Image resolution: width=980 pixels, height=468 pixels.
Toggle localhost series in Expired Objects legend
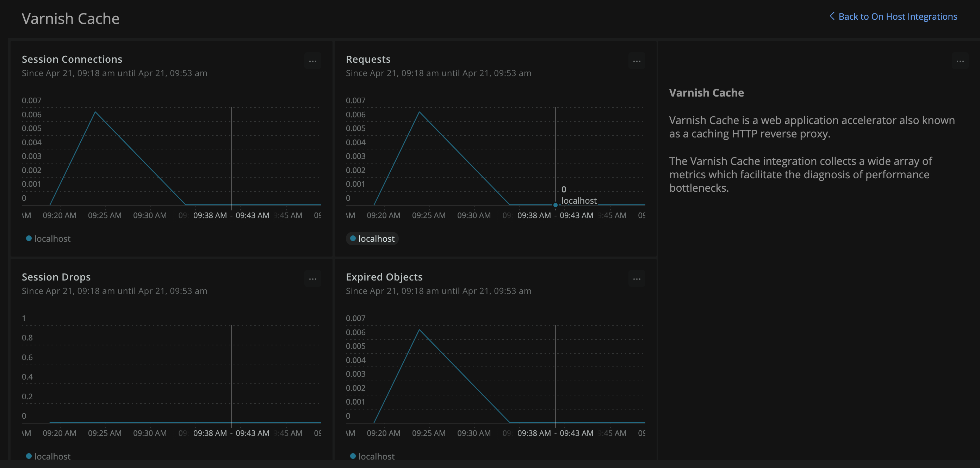pos(376,456)
